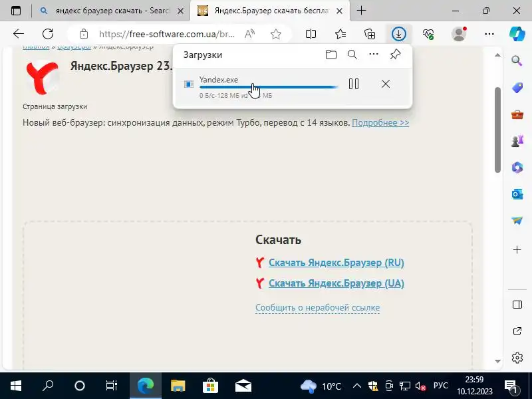Click the scrollbar up arrow
Viewport: 532px width, 399px height.
[x=497, y=55]
